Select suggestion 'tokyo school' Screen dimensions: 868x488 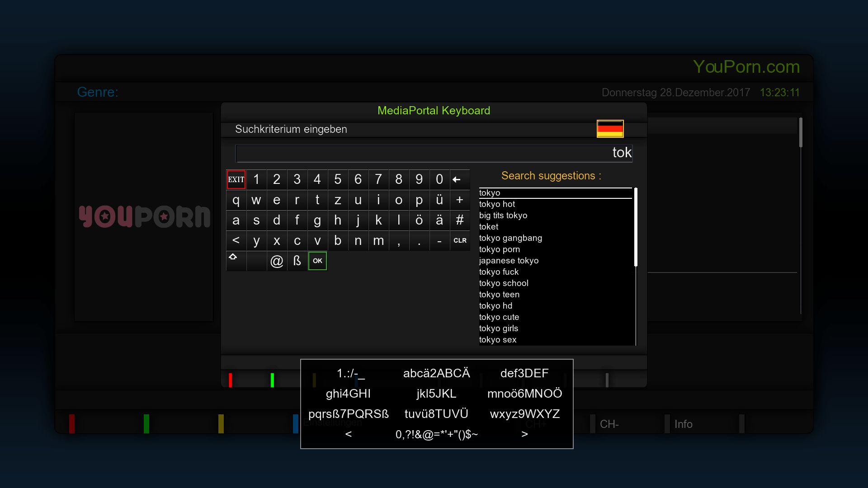click(x=556, y=283)
